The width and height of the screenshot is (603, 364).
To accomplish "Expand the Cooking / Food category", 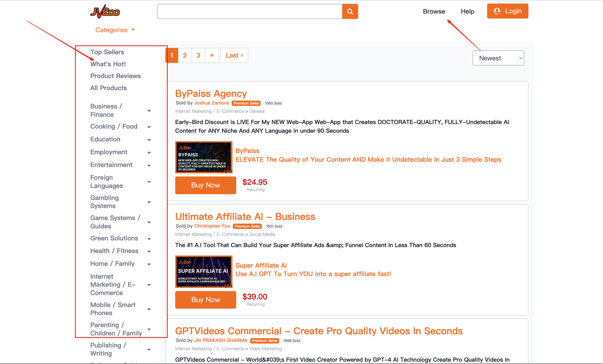I will [x=149, y=127].
